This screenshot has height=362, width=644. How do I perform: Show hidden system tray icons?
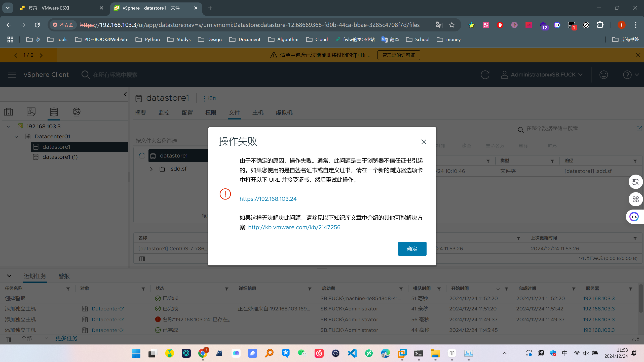click(505, 353)
